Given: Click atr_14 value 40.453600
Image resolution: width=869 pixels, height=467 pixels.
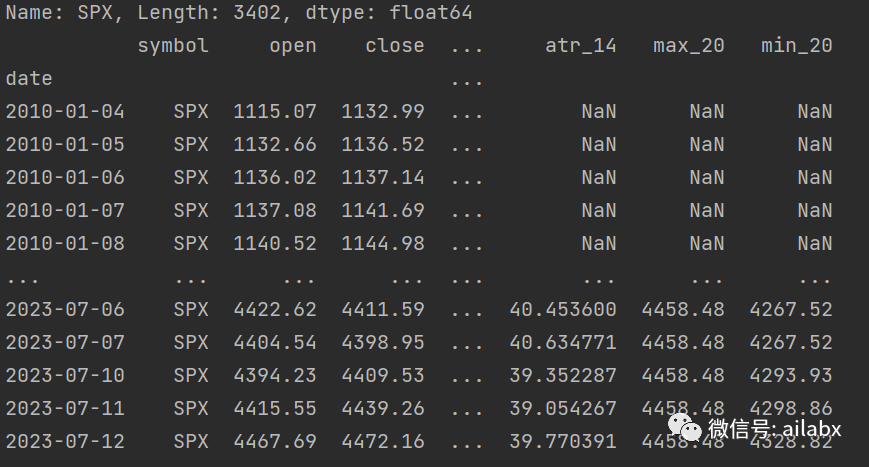Looking at the screenshot, I should pos(563,310).
